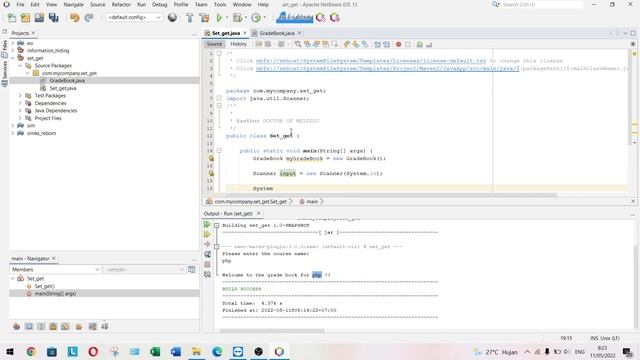This screenshot has height=360, width=640.
Task: Click the Re-run green arrow in Output
Action: [x=207, y=224]
